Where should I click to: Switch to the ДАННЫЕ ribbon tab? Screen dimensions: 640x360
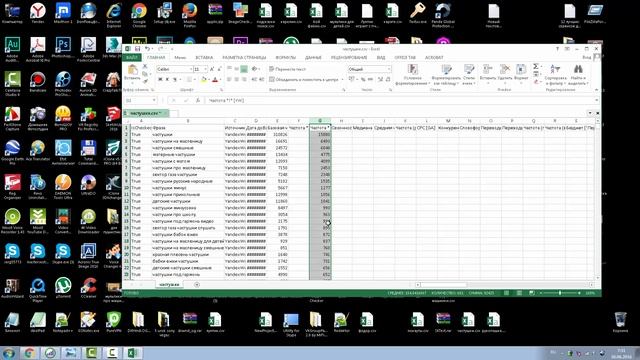coord(313,58)
